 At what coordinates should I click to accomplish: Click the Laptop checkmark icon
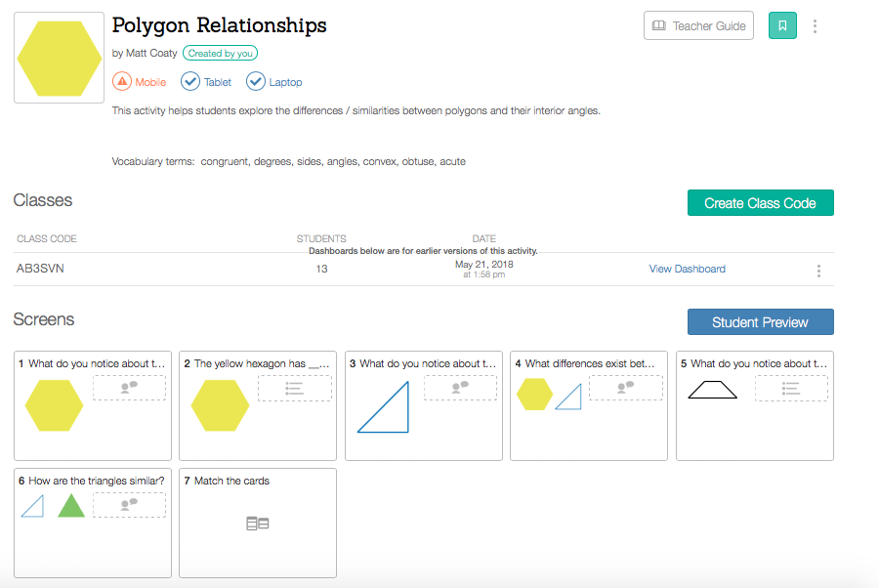click(256, 82)
